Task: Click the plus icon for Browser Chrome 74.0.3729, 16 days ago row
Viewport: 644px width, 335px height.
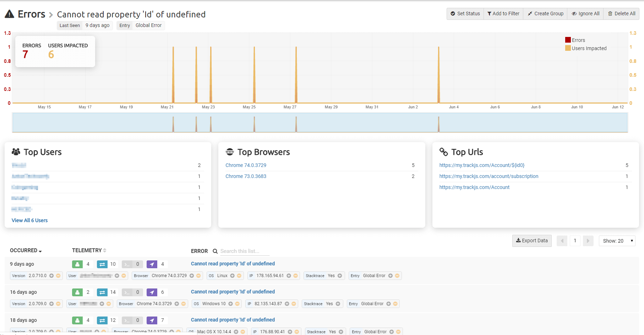Action: pos(177,304)
